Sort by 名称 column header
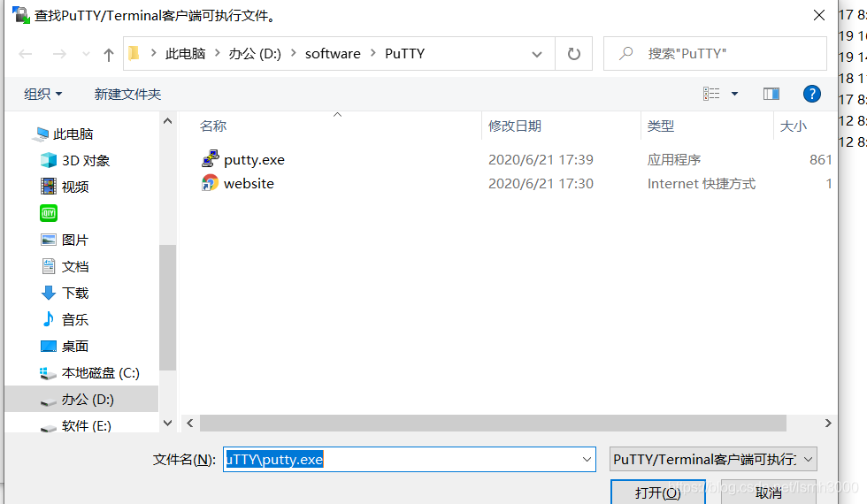Image resolution: width=867 pixels, height=504 pixels. coord(213,126)
